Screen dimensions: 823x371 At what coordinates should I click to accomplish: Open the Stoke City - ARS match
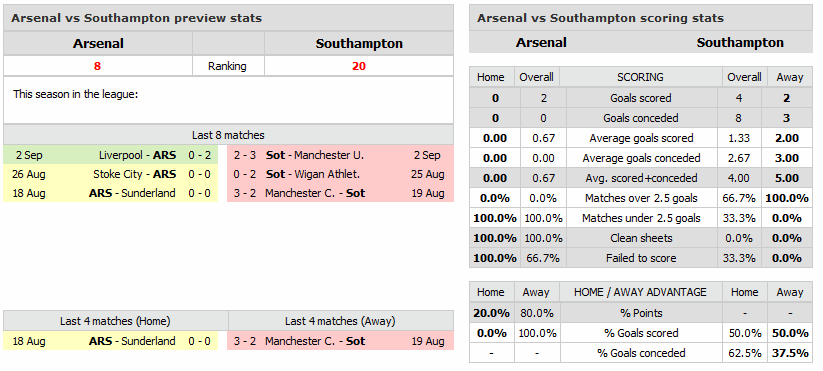click(110, 174)
